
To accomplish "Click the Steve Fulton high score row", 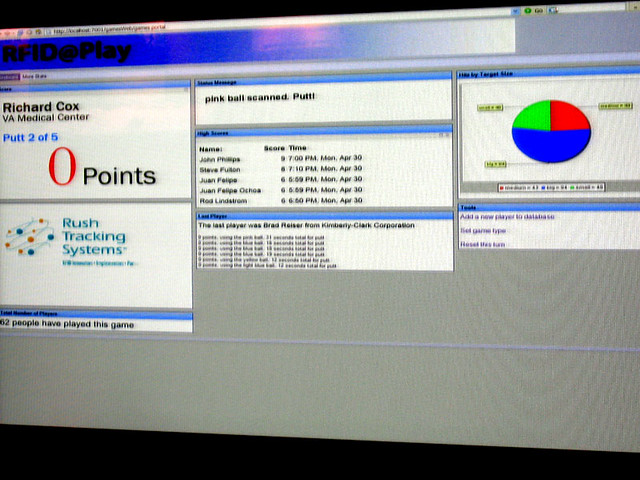I will [281, 169].
